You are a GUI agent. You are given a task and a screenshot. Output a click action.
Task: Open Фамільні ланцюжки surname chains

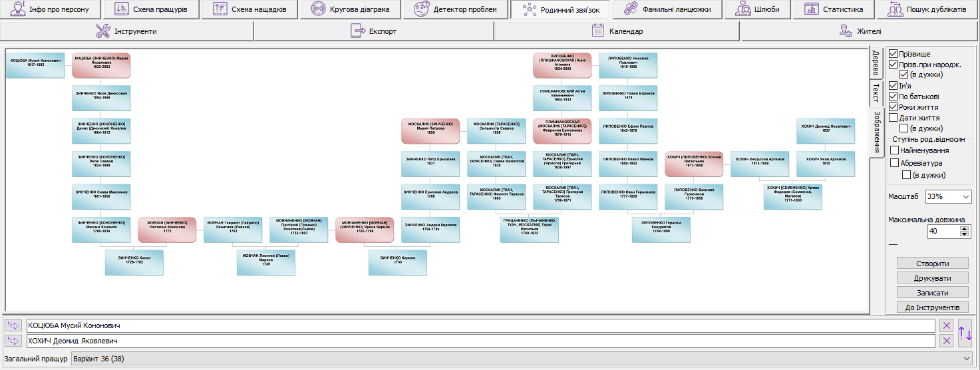point(667,9)
